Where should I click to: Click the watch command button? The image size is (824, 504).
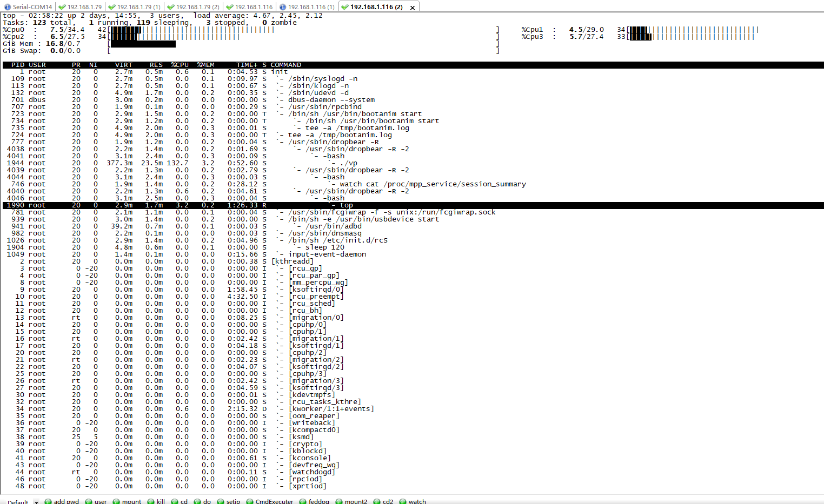pyautogui.click(x=413, y=501)
